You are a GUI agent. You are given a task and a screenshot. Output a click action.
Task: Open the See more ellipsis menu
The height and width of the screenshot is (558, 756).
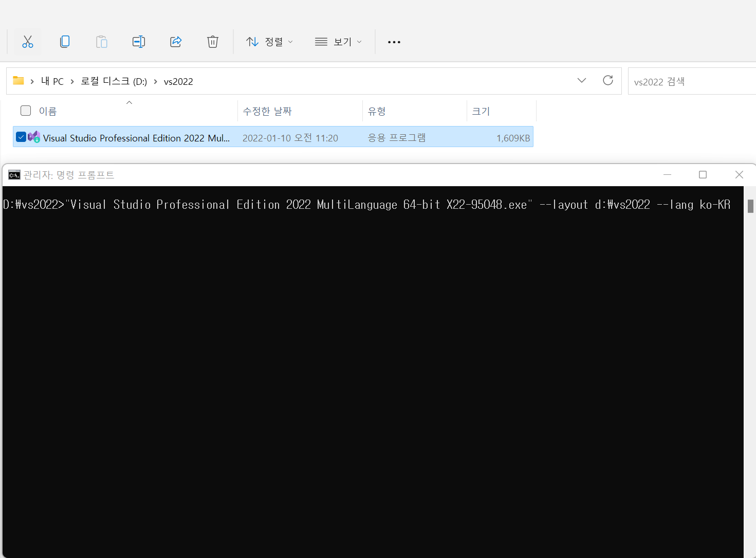click(394, 42)
